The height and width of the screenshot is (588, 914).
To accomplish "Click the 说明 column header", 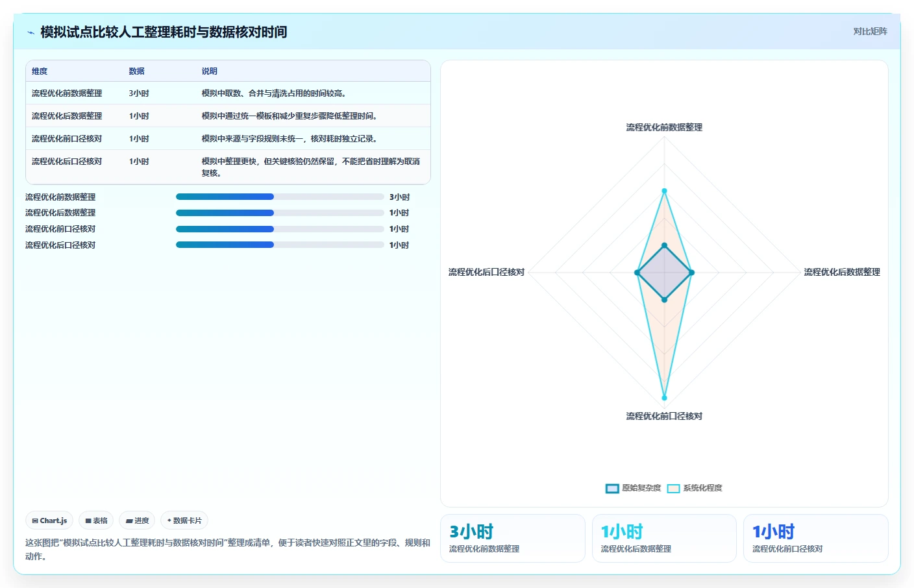I will coord(209,71).
